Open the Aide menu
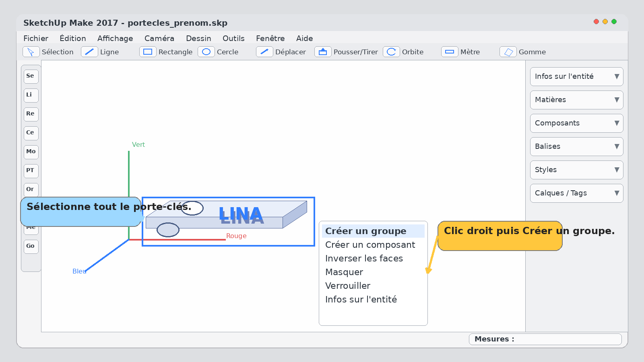Image resolution: width=644 pixels, height=362 pixels. [x=305, y=38]
